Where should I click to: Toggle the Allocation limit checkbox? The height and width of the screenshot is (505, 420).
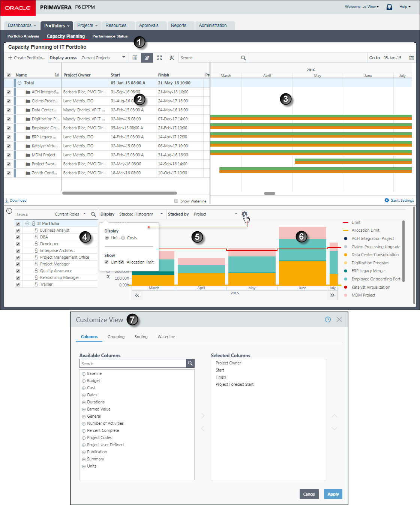(x=122, y=262)
